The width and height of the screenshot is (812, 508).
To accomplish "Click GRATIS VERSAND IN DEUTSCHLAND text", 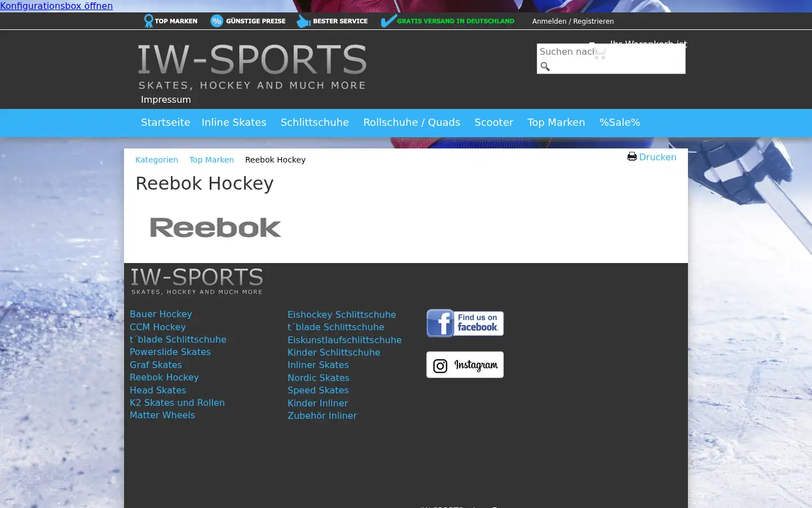I will [x=456, y=21].
